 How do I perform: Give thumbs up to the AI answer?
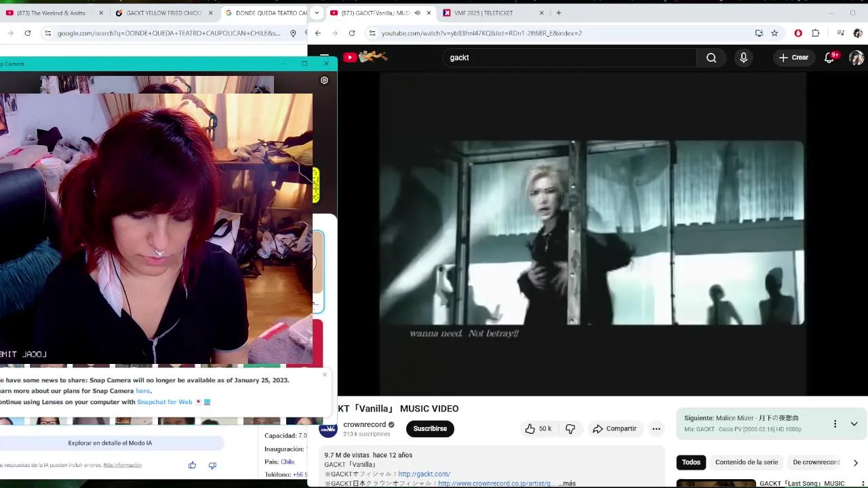(x=192, y=465)
